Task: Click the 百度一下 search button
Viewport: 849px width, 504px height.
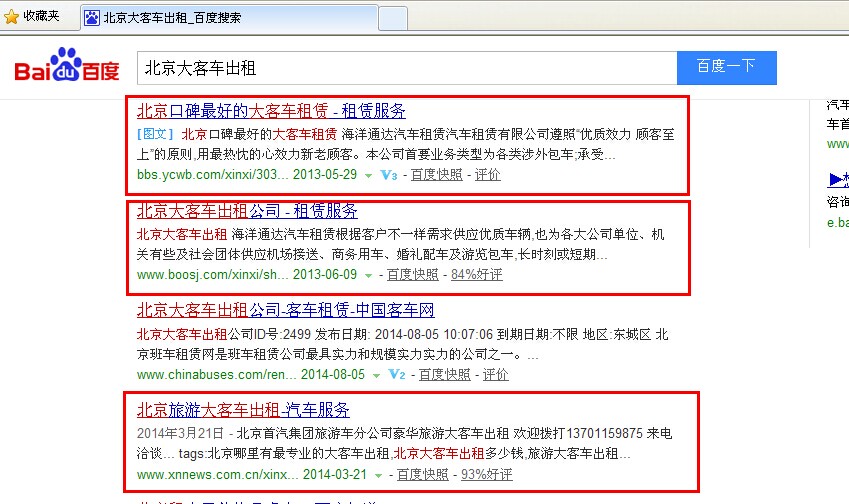Action: pyautogui.click(x=727, y=68)
